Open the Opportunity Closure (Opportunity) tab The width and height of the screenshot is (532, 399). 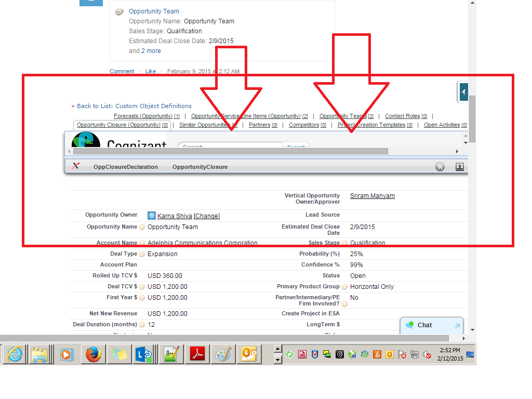point(122,125)
